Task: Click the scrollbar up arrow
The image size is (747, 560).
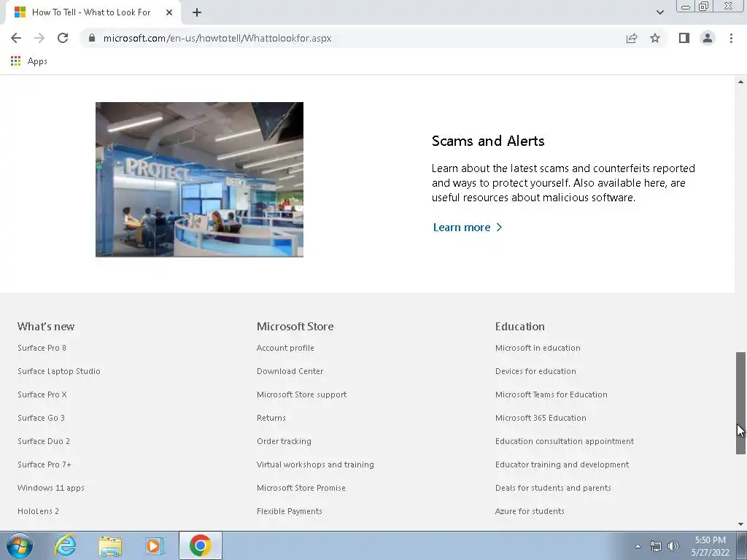Action: 741,82
